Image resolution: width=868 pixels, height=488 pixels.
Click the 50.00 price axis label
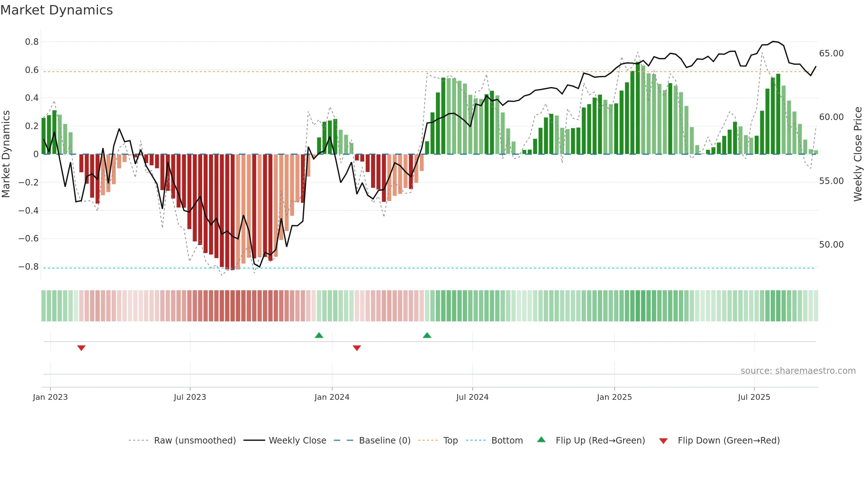(831, 245)
